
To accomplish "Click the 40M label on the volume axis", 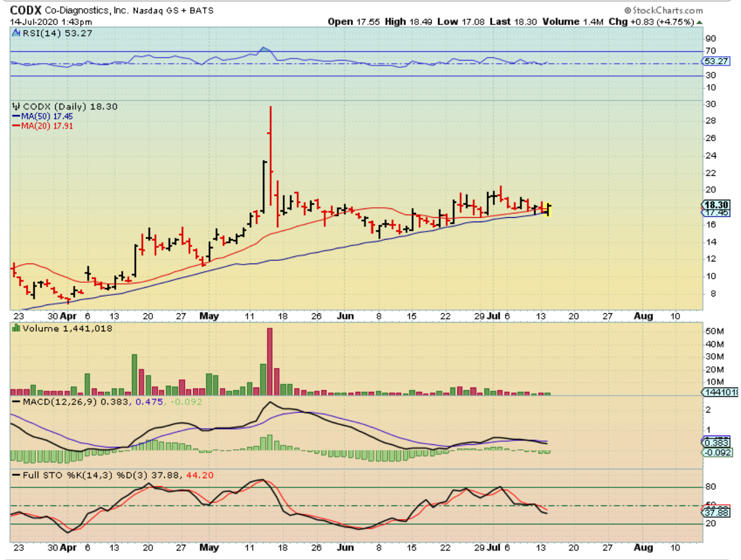I will 715,344.
